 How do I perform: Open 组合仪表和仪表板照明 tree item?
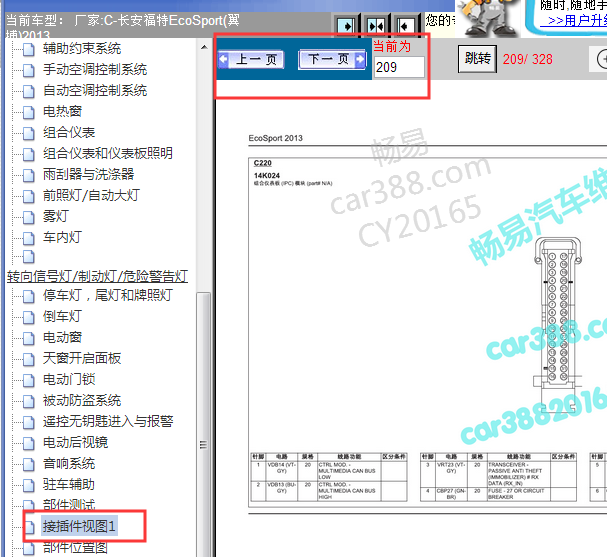point(108,153)
